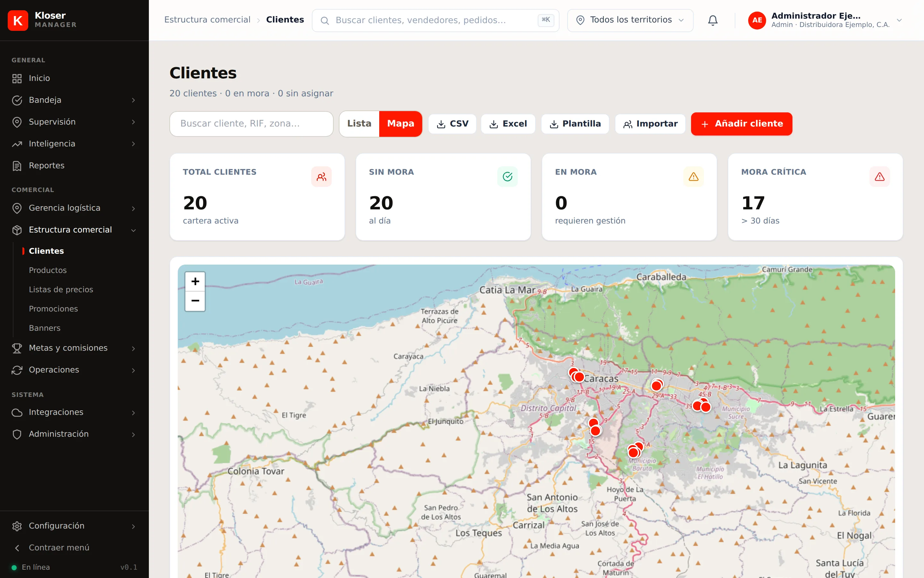This screenshot has height=578, width=924.
Task: Click the Metas y comisiones trophy icon
Action: 17,348
